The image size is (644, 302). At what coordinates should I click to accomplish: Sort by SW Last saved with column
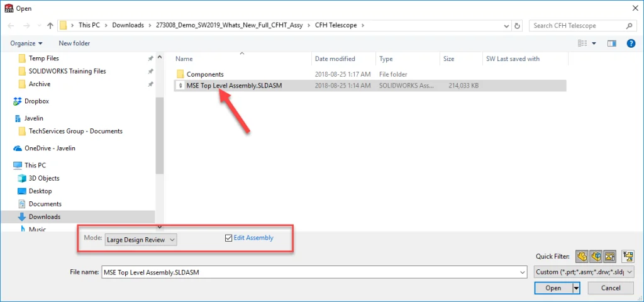[x=525, y=59]
